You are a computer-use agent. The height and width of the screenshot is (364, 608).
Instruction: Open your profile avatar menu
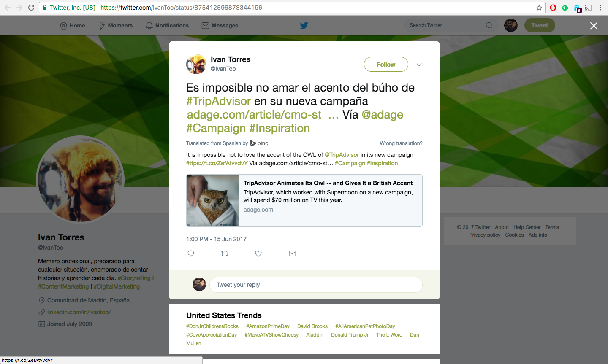(511, 25)
